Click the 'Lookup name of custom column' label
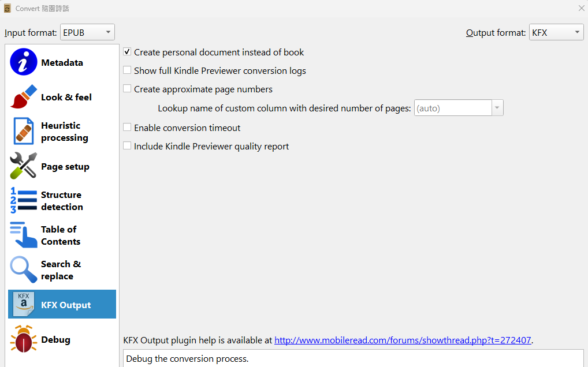Viewport: 588px width, 367px height. 284,108
